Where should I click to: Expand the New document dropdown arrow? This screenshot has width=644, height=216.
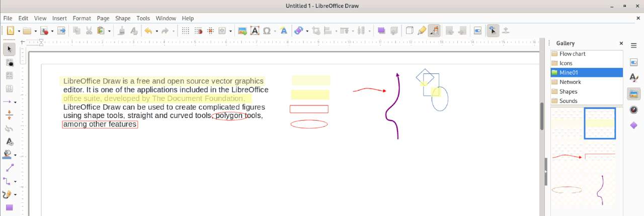click(19, 31)
